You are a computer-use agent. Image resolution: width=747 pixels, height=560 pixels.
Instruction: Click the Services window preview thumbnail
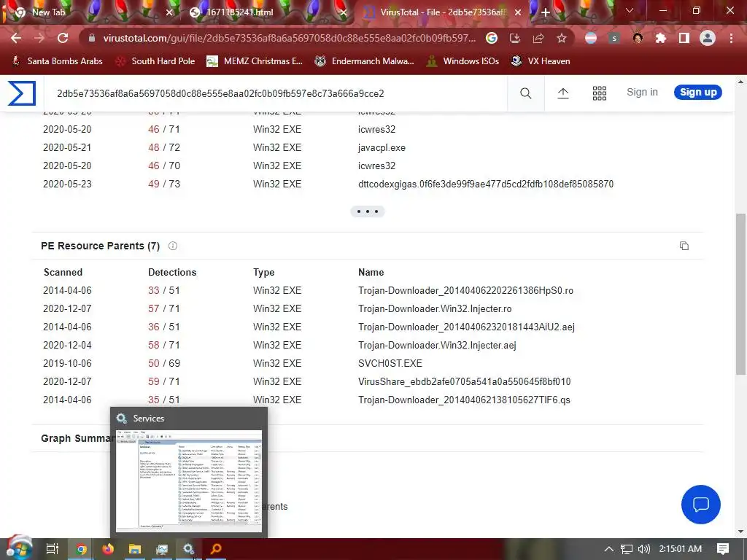point(189,481)
